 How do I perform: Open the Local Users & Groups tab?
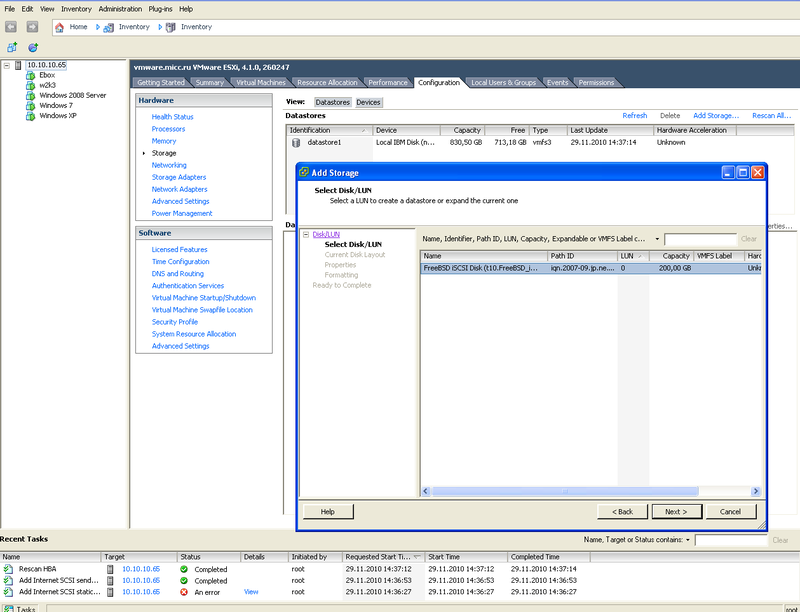[503, 83]
